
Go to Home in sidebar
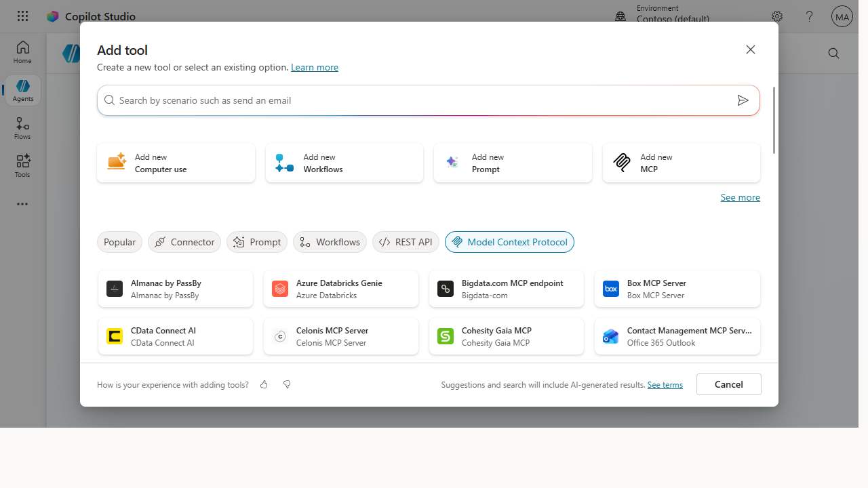22,52
